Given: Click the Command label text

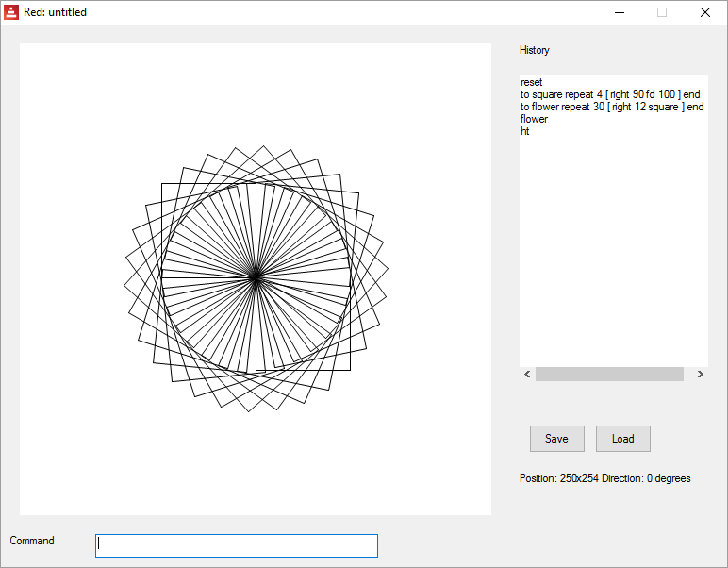Looking at the screenshot, I should tap(32, 541).
